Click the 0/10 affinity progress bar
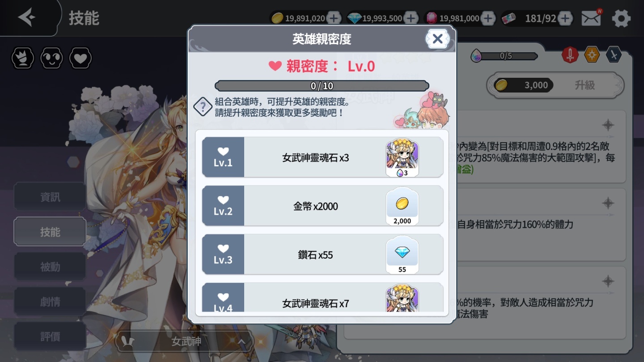Screen dimensions: 644x362 pyautogui.click(x=322, y=86)
